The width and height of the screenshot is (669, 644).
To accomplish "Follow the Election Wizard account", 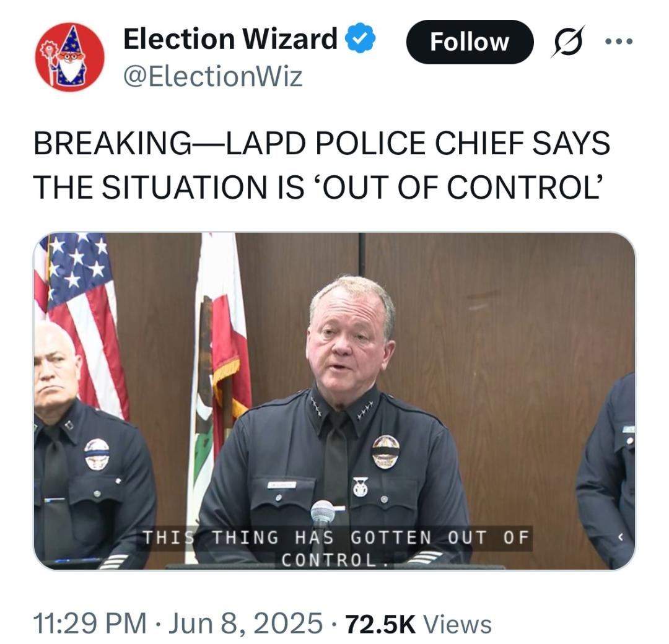I will coord(470,41).
